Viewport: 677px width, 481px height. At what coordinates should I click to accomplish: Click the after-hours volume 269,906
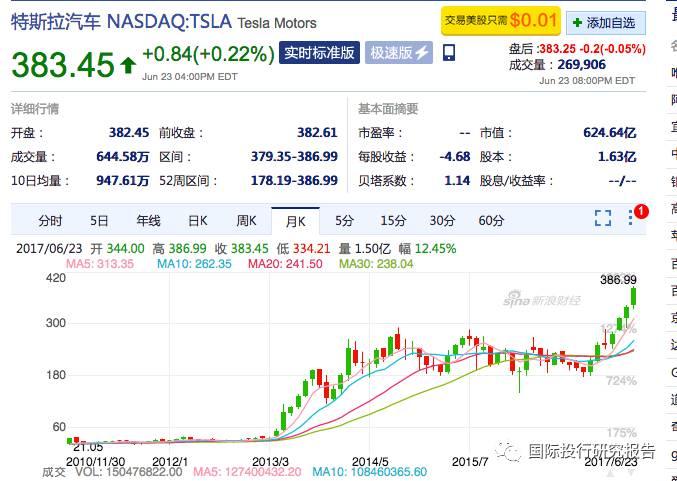tap(582, 65)
